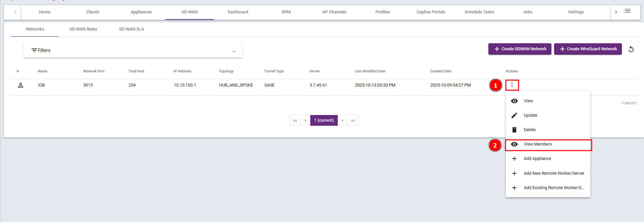Click the Create SDWAN Network button
Screen dimensions: 644x222
pos(520,49)
